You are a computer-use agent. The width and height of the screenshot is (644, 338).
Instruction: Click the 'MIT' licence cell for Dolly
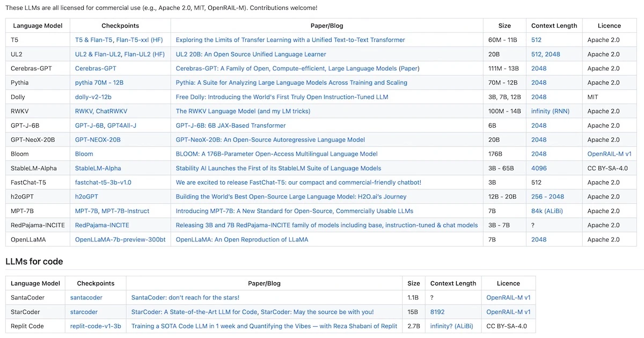[593, 97]
